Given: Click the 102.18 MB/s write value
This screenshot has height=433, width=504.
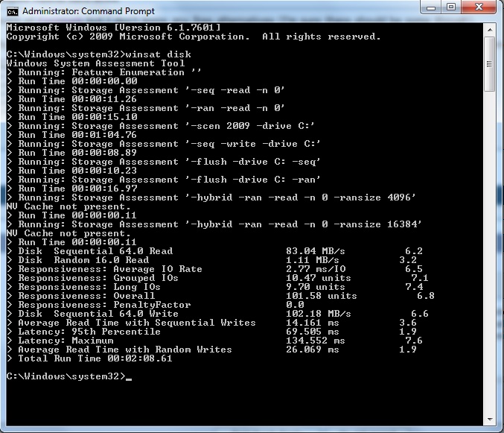Looking at the screenshot, I should tap(319, 314).
